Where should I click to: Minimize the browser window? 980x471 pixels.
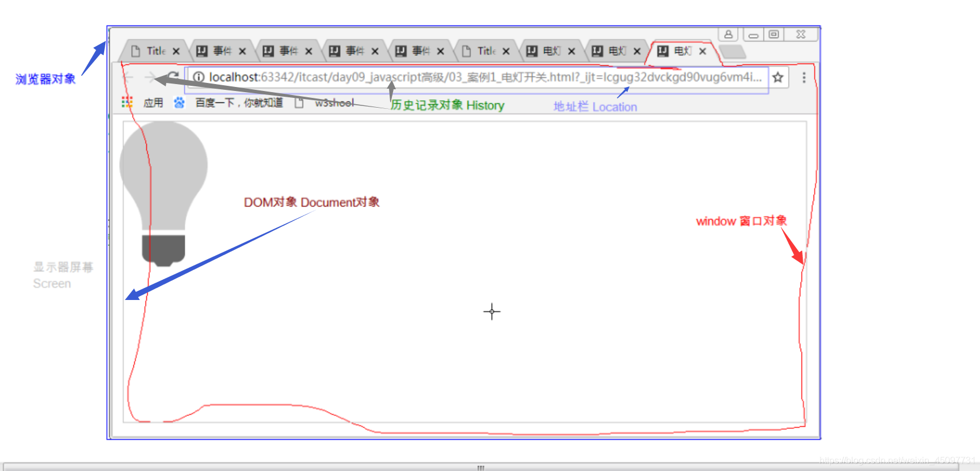pos(753,35)
